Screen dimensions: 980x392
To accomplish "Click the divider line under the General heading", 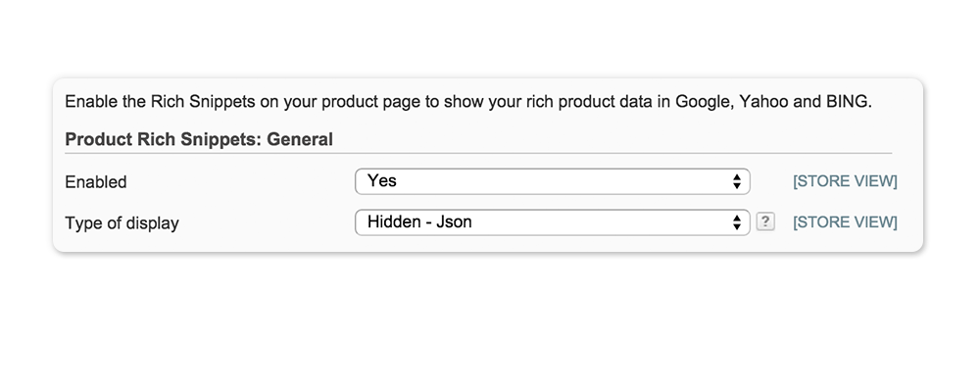I will [x=478, y=153].
